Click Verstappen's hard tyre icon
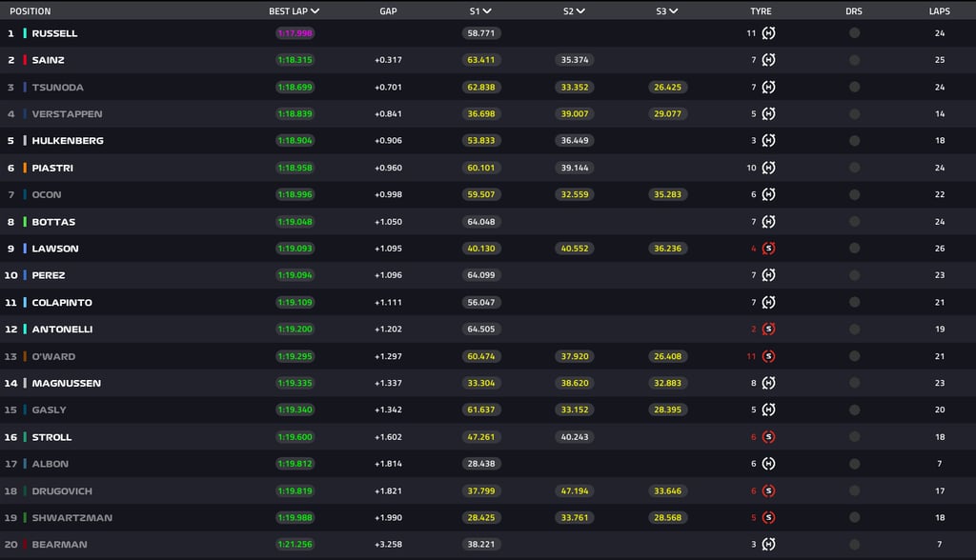 pos(769,114)
